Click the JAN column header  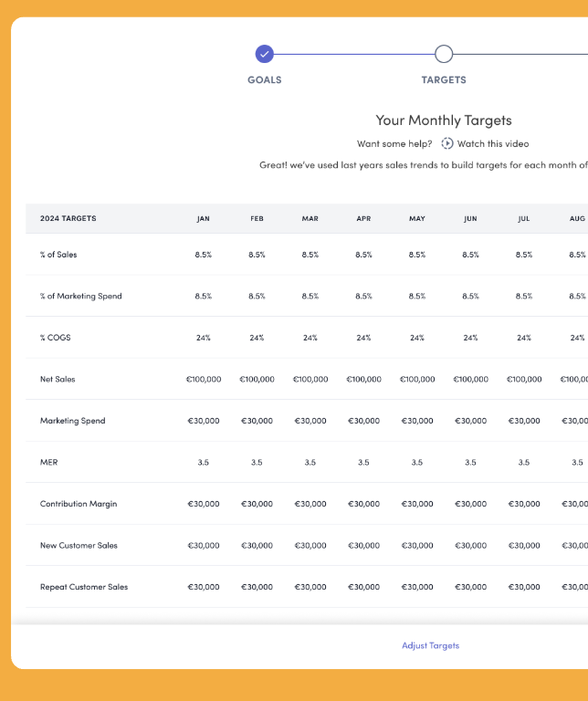point(203,219)
